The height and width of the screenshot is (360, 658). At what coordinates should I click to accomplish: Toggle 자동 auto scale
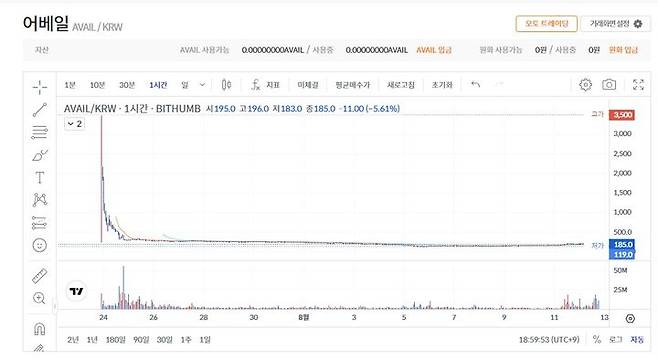[x=637, y=339]
